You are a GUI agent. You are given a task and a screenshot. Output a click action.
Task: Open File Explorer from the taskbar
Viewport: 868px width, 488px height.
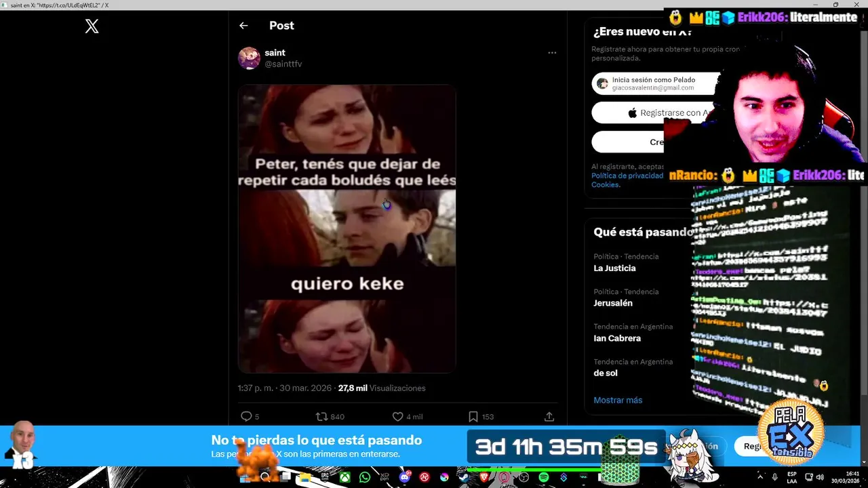click(x=305, y=477)
